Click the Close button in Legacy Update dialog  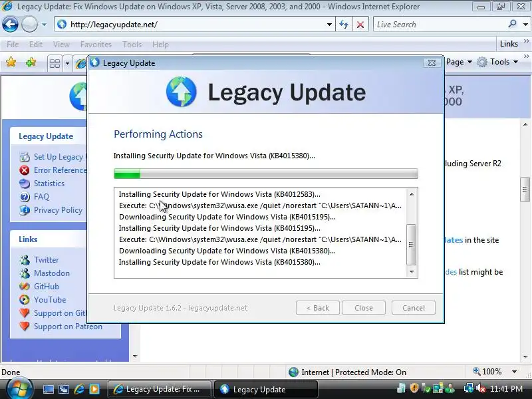coord(364,308)
